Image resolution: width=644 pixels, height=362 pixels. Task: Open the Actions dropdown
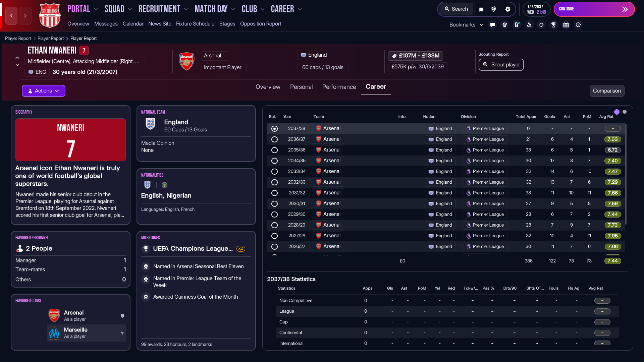(x=44, y=91)
